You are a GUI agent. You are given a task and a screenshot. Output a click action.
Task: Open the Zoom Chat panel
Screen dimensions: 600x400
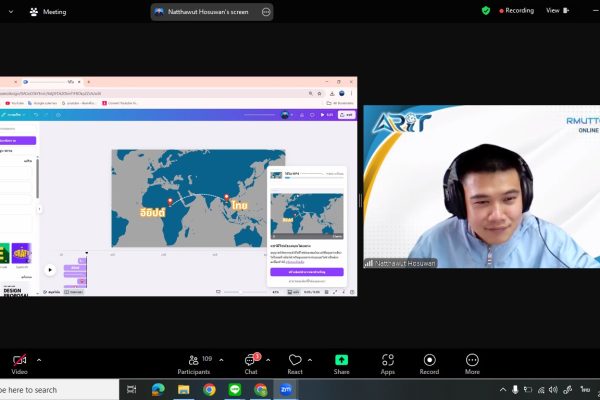(251, 364)
